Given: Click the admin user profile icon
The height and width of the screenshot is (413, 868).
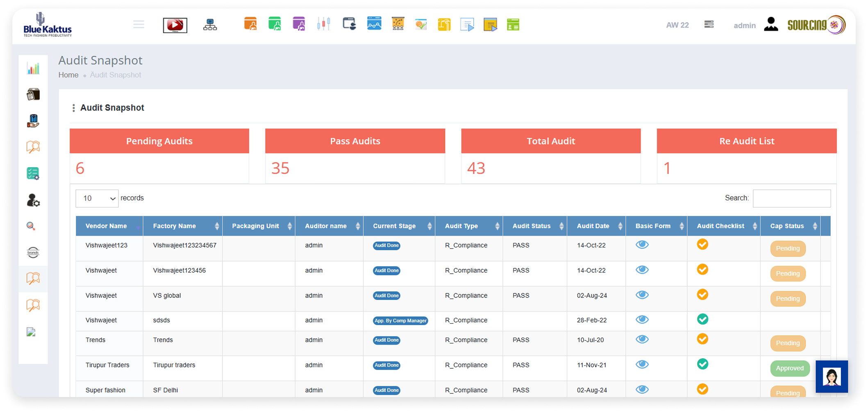Looking at the screenshot, I should click(x=771, y=25).
